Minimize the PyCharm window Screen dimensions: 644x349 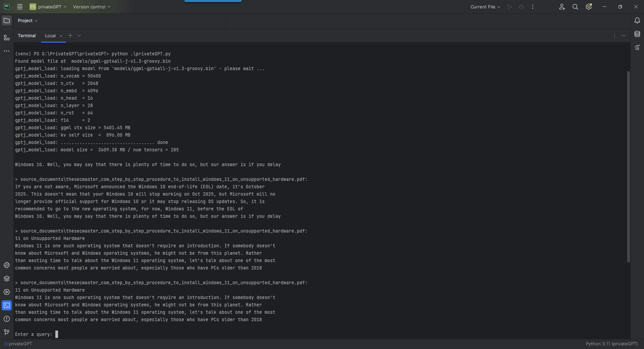[604, 7]
